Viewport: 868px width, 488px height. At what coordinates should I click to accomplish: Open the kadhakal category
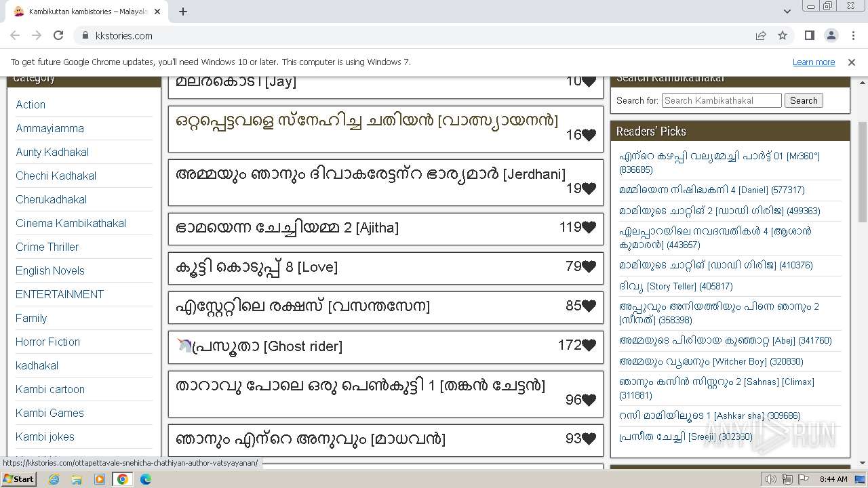pyautogui.click(x=37, y=365)
